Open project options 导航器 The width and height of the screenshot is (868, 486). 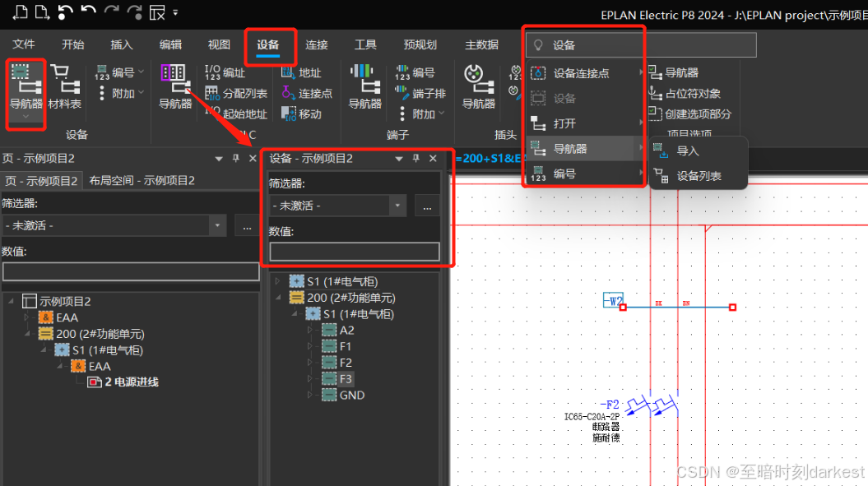click(x=674, y=72)
